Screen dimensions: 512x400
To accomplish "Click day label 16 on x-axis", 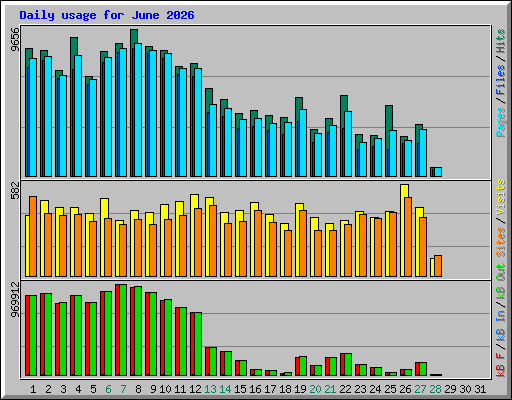I will coord(255,389).
